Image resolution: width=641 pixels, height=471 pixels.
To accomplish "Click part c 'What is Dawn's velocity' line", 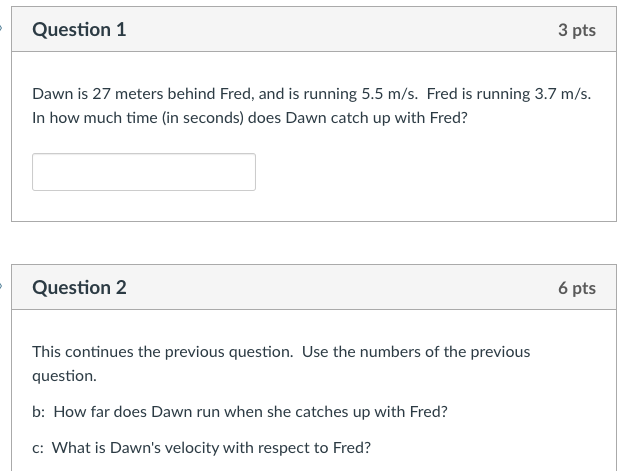I will (x=201, y=448).
